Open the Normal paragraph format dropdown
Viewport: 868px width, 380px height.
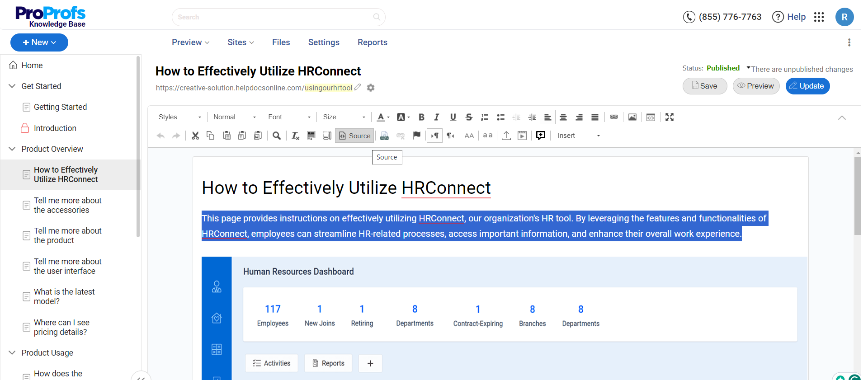(x=235, y=117)
